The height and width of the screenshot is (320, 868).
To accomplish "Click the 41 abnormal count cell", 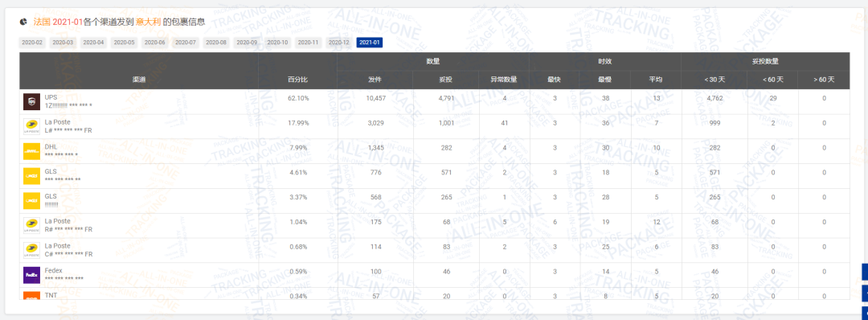I will (504, 123).
